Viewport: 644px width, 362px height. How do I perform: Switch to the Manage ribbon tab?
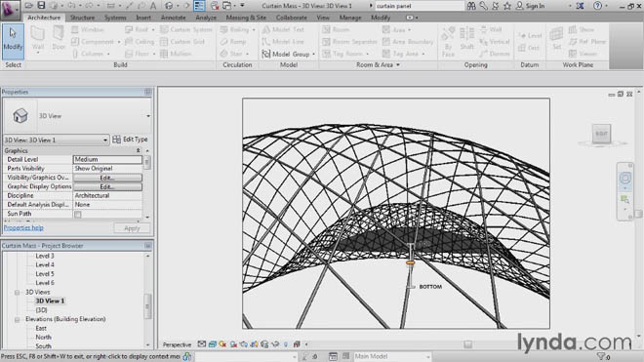[x=350, y=18]
